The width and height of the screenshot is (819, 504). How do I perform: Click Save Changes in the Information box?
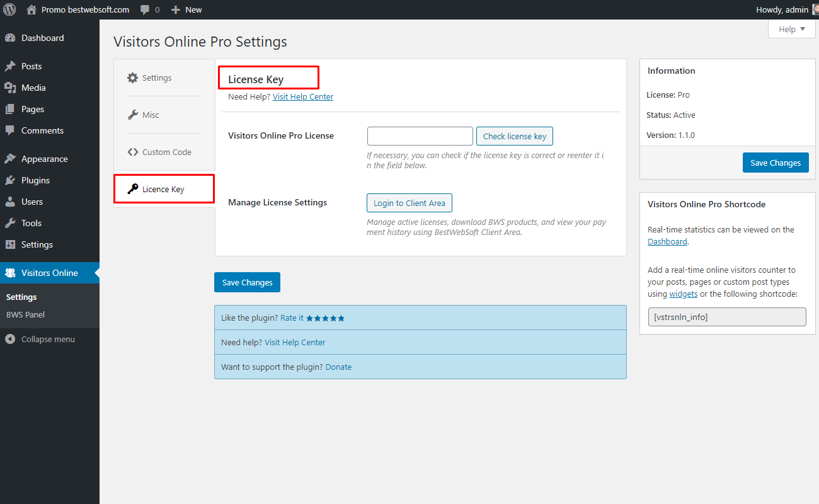(x=776, y=163)
